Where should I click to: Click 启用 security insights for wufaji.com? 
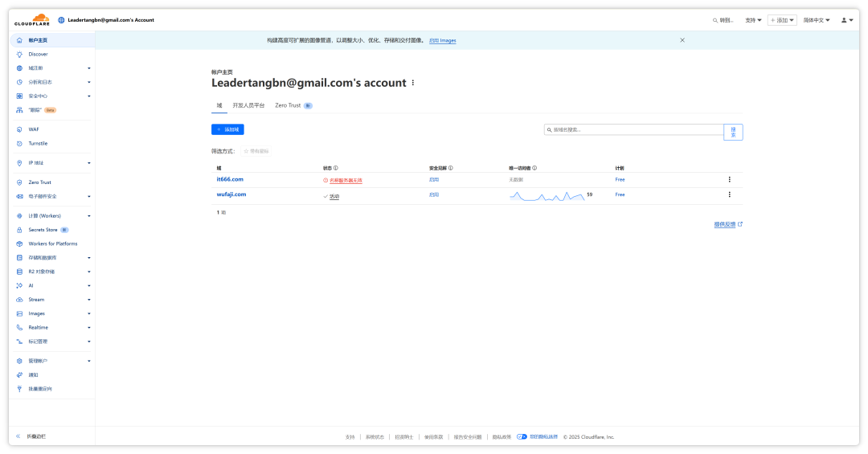(434, 195)
